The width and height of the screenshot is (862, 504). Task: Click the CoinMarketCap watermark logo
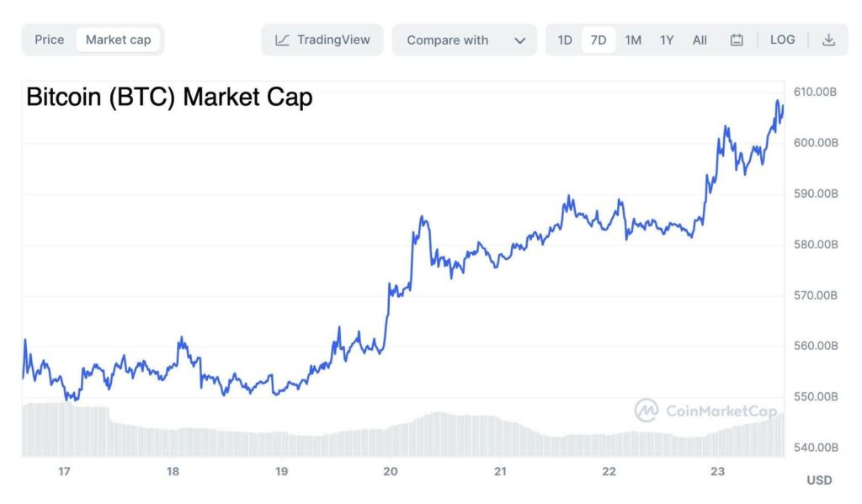[x=646, y=411]
